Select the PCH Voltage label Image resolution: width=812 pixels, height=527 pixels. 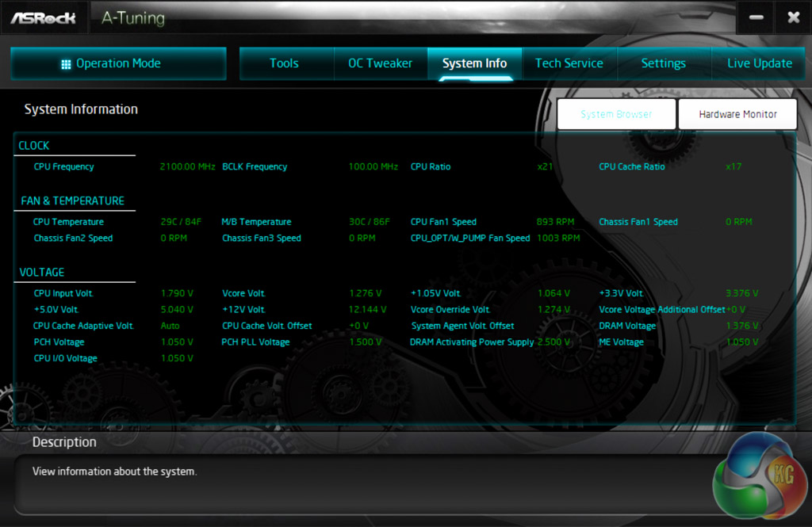59,342
